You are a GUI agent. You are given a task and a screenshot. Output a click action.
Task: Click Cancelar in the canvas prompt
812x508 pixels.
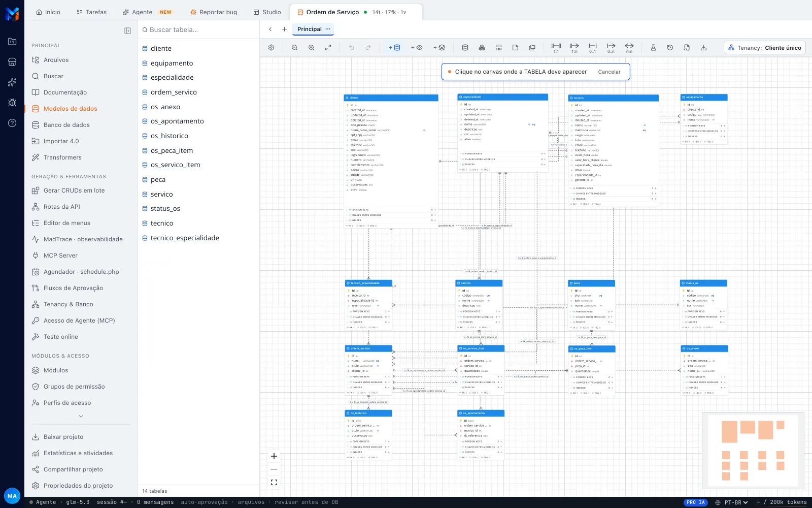[x=609, y=72]
